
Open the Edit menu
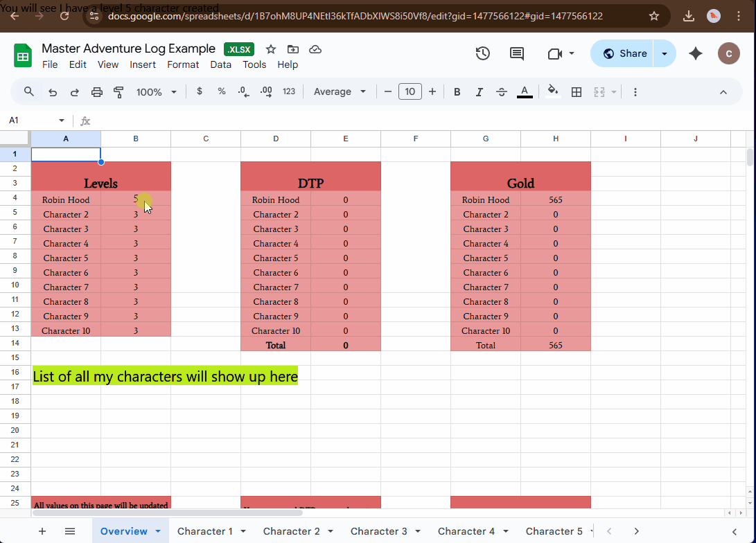[x=78, y=64]
